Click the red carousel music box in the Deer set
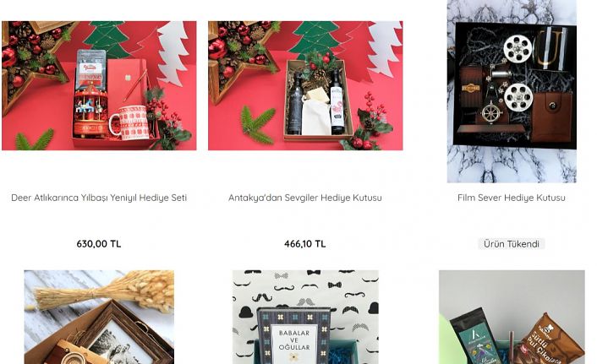Image resolution: width=597 pixels, height=364 pixels. pos(90,111)
